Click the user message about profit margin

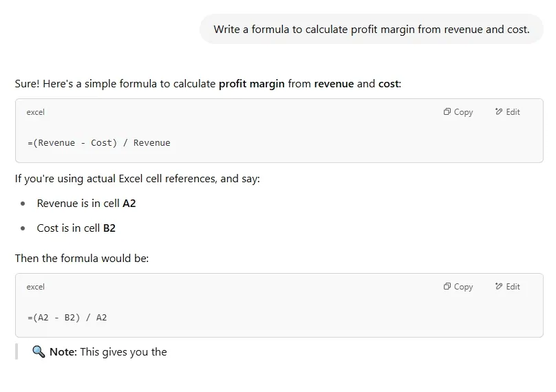point(372,30)
